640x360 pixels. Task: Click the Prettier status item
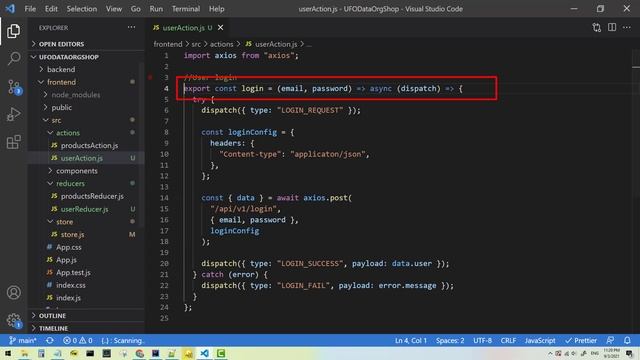[581, 340]
